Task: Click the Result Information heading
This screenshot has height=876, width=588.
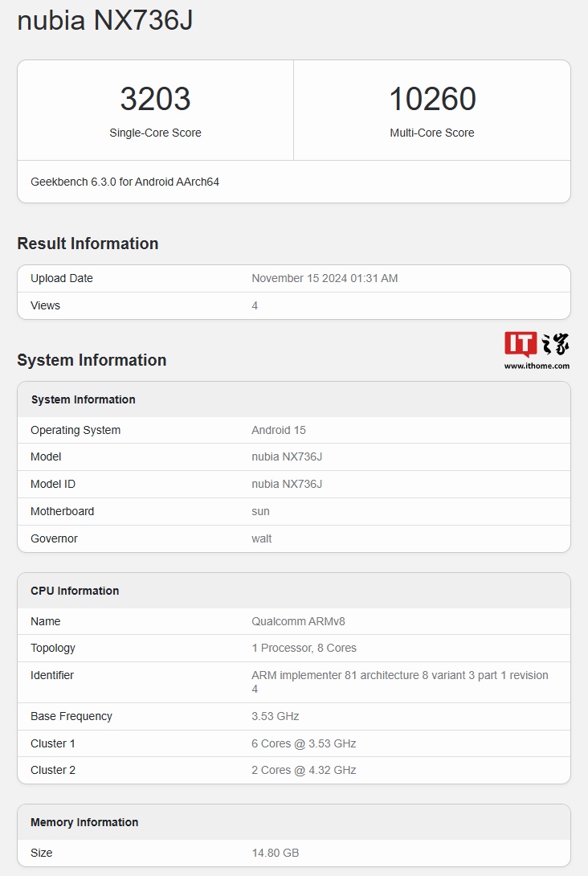Action: coord(88,244)
